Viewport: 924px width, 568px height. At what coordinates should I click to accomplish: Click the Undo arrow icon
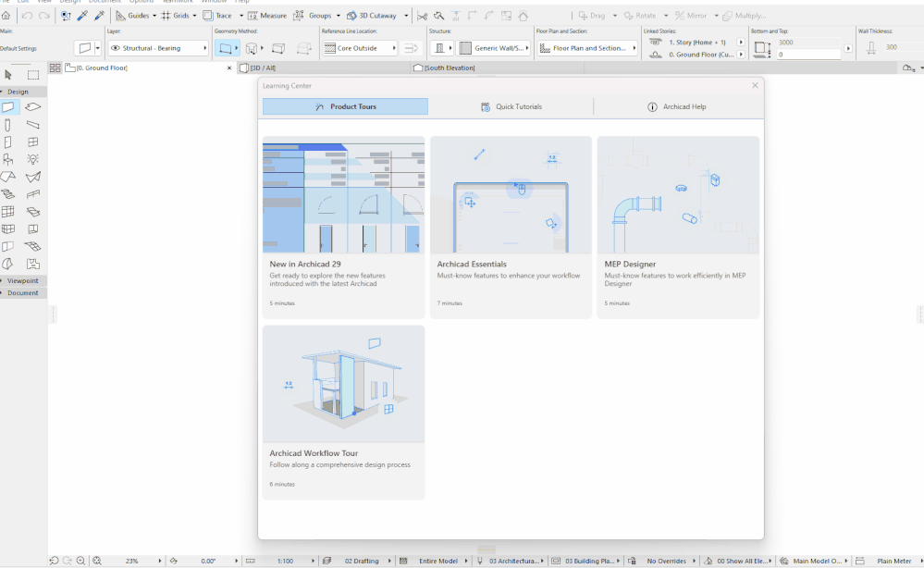pyautogui.click(x=27, y=16)
